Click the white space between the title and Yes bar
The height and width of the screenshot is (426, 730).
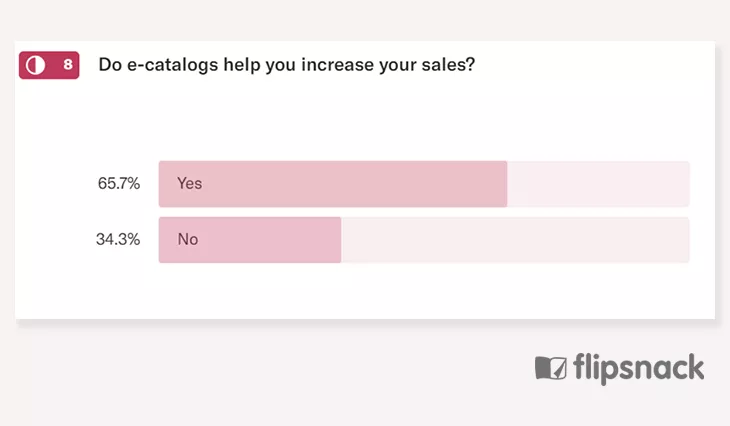tap(365, 119)
